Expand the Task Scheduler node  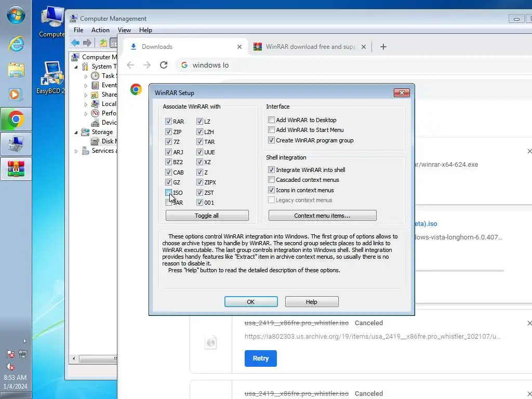[86, 76]
